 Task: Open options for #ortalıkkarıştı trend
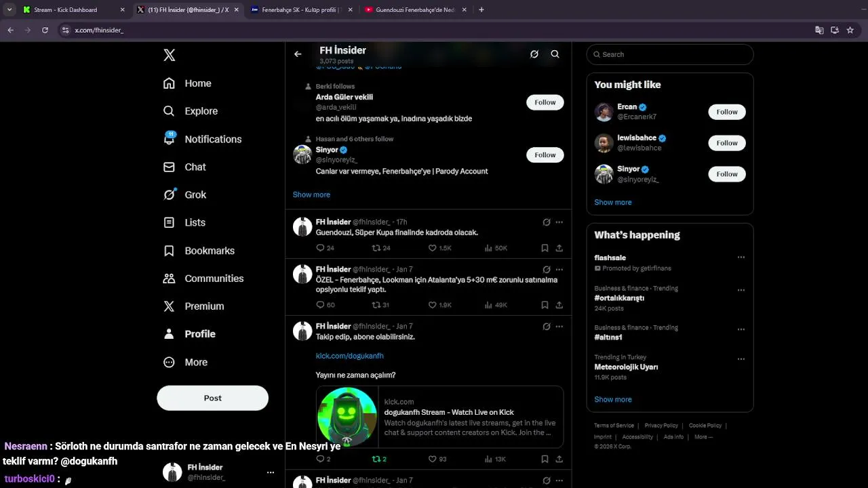coord(741,290)
